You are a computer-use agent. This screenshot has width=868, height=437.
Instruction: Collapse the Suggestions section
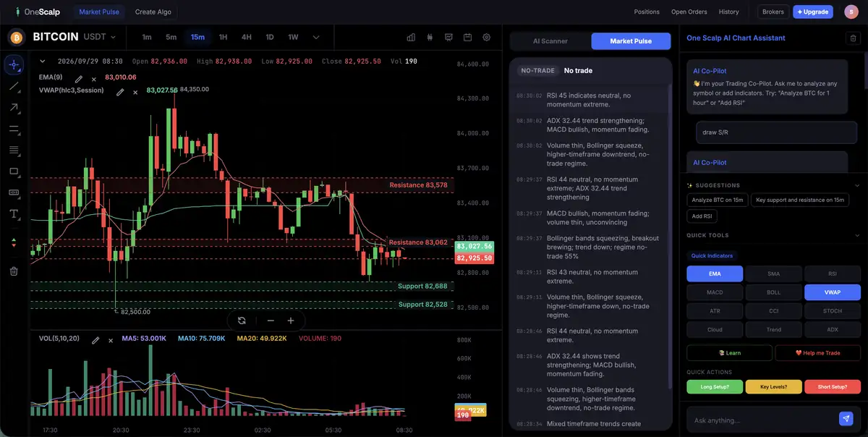[x=857, y=185]
